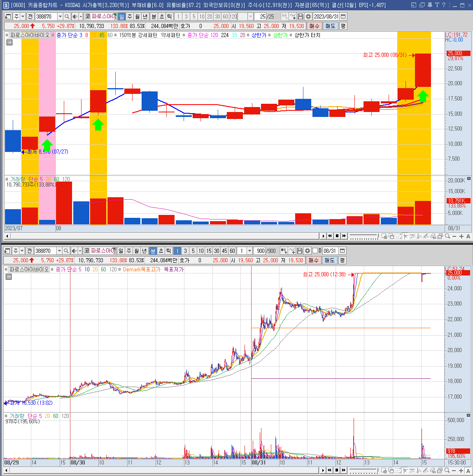Open the stock code 388870 dropdown in the lower toolbar
This screenshot has height=476, width=473.
(x=59, y=251)
